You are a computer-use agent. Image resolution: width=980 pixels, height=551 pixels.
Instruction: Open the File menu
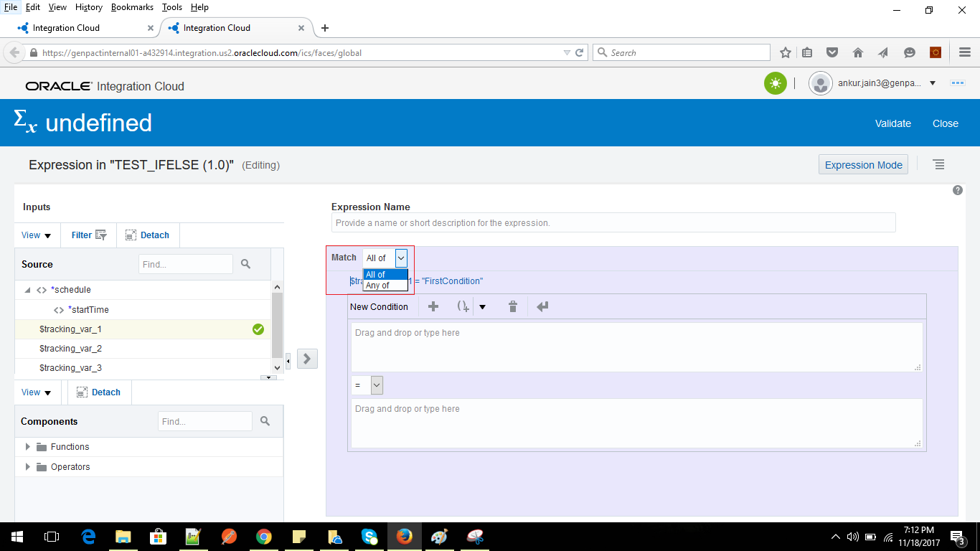[x=11, y=7]
